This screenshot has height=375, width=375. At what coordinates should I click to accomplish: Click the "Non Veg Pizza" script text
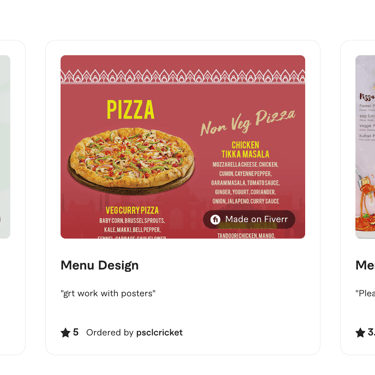point(248,122)
